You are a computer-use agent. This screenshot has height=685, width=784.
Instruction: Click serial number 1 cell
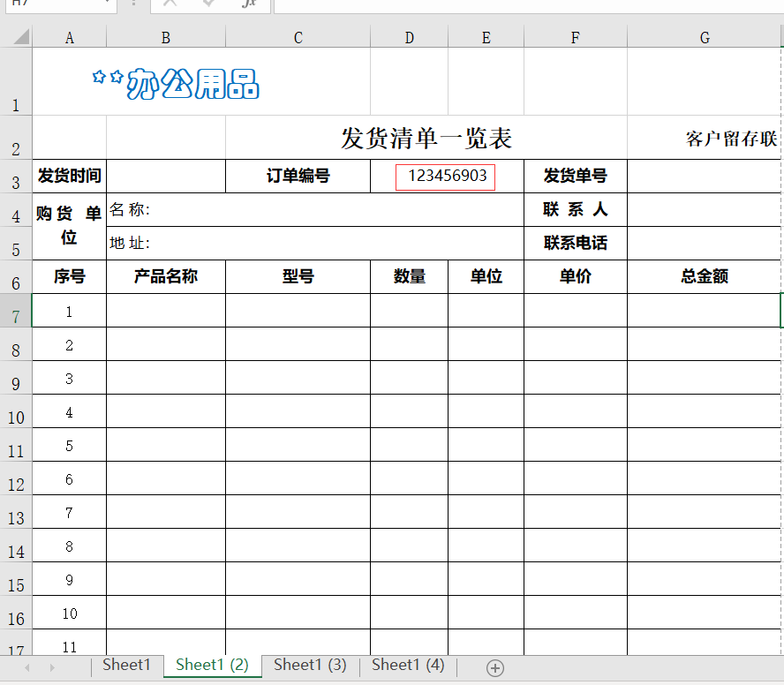coord(70,311)
